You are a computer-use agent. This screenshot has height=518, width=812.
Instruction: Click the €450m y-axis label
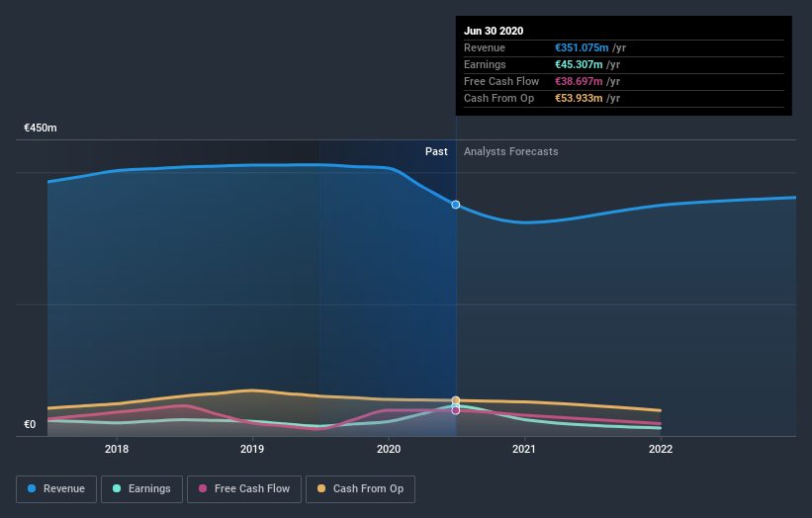(x=41, y=128)
